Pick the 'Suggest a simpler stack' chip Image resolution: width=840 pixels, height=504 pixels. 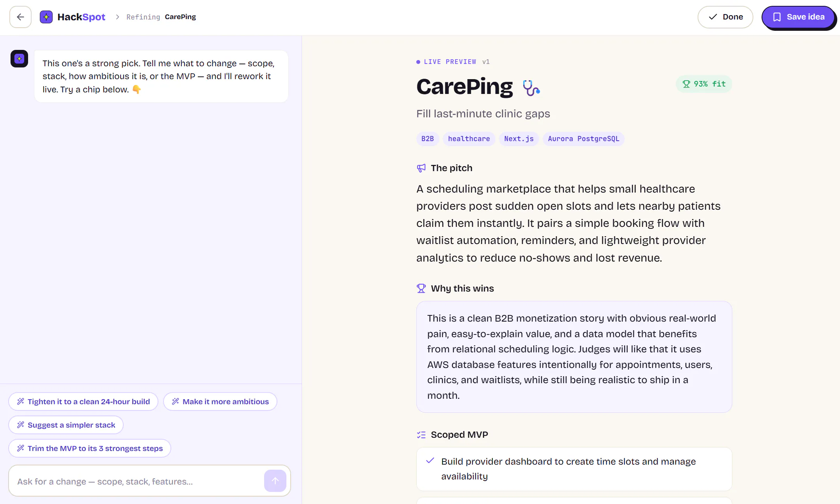[66, 425]
